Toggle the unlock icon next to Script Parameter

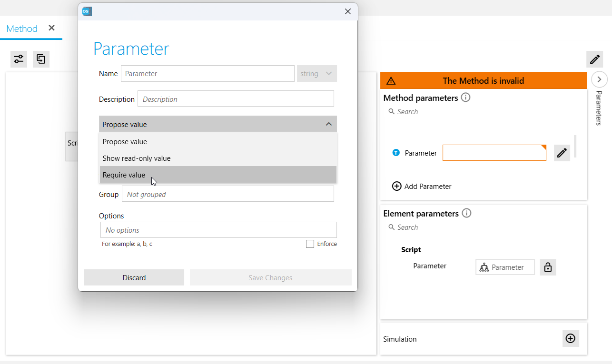[x=548, y=267]
